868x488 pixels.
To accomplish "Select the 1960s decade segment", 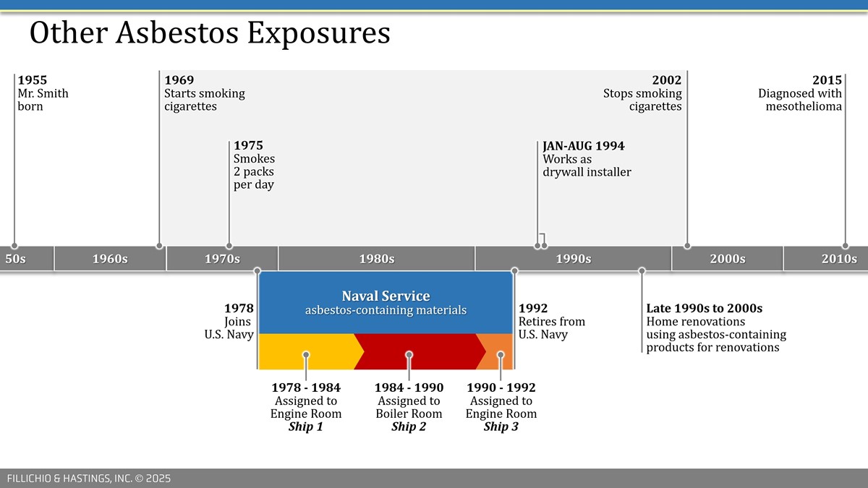I will point(110,259).
